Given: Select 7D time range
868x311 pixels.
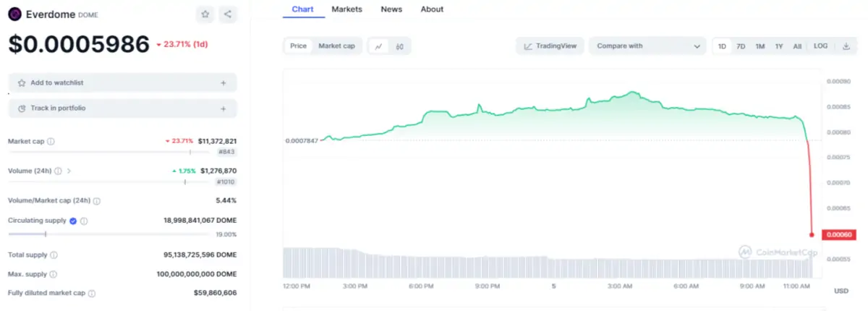Looking at the screenshot, I should coord(741,46).
